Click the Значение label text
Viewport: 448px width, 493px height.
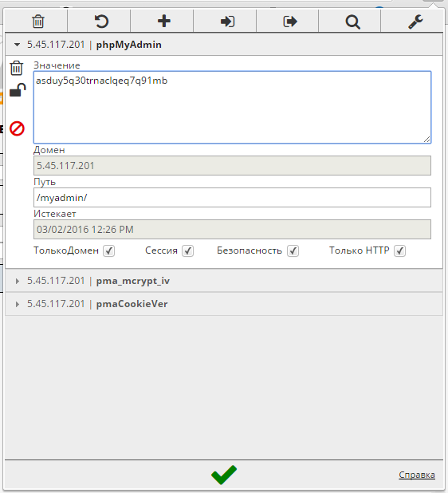pos(57,65)
